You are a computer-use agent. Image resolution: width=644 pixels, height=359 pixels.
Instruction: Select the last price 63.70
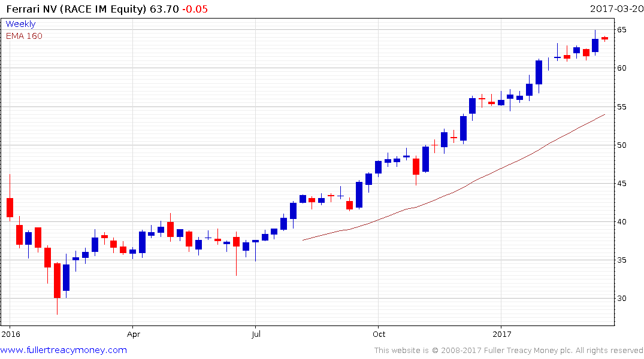[x=164, y=9]
